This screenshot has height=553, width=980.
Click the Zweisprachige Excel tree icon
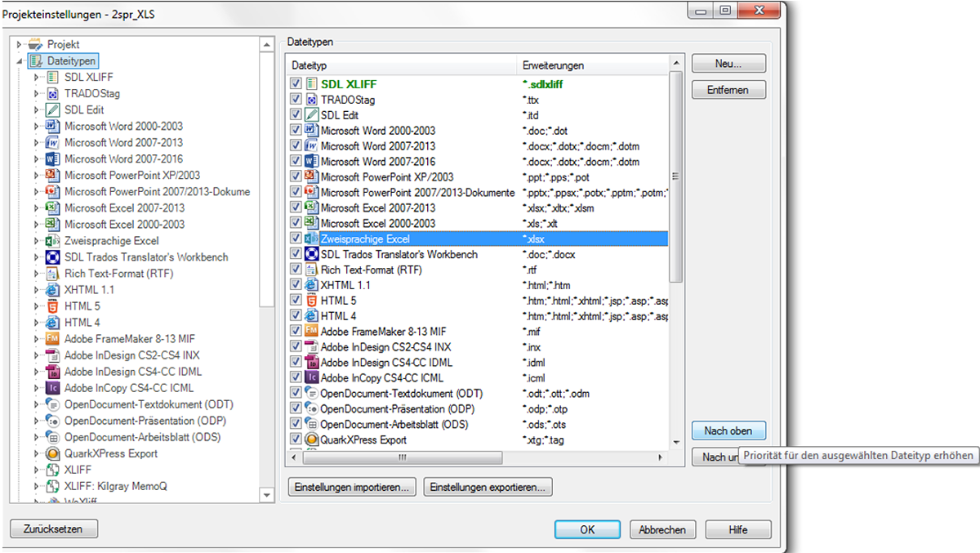pyautogui.click(x=52, y=240)
